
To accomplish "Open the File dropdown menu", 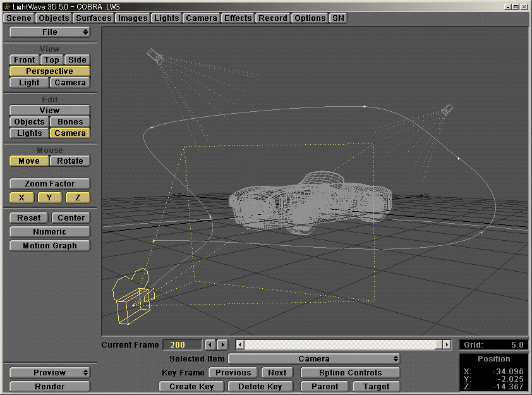I will point(49,32).
